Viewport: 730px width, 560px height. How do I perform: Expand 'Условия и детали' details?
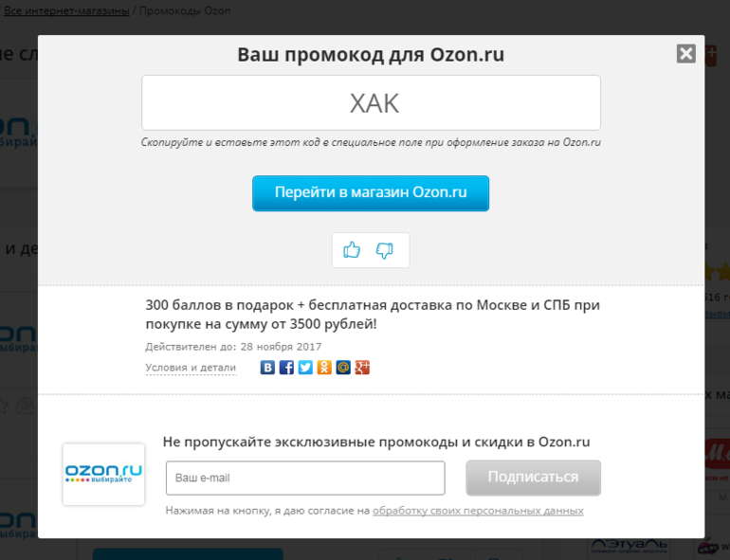pyautogui.click(x=191, y=368)
